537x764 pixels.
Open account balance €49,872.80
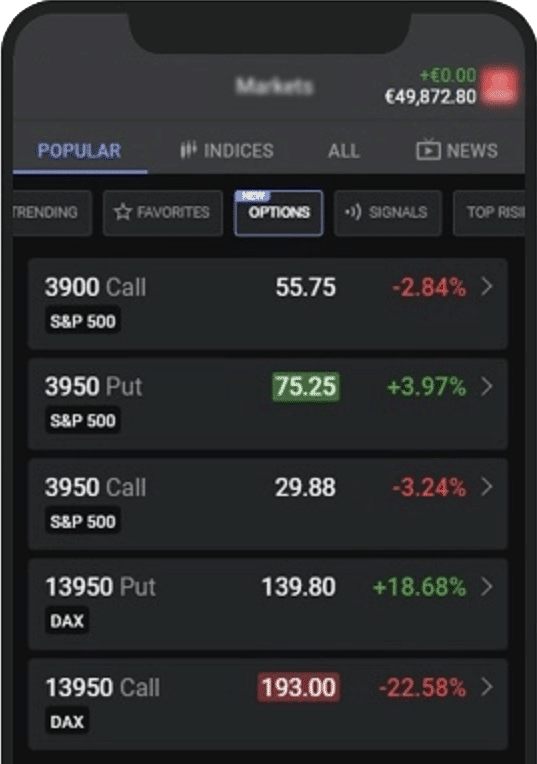[430, 96]
